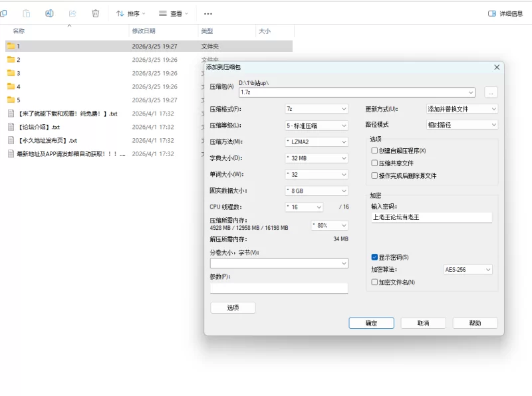
Task: Click the 输入密码 password field
Action: (x=431, y=217)
